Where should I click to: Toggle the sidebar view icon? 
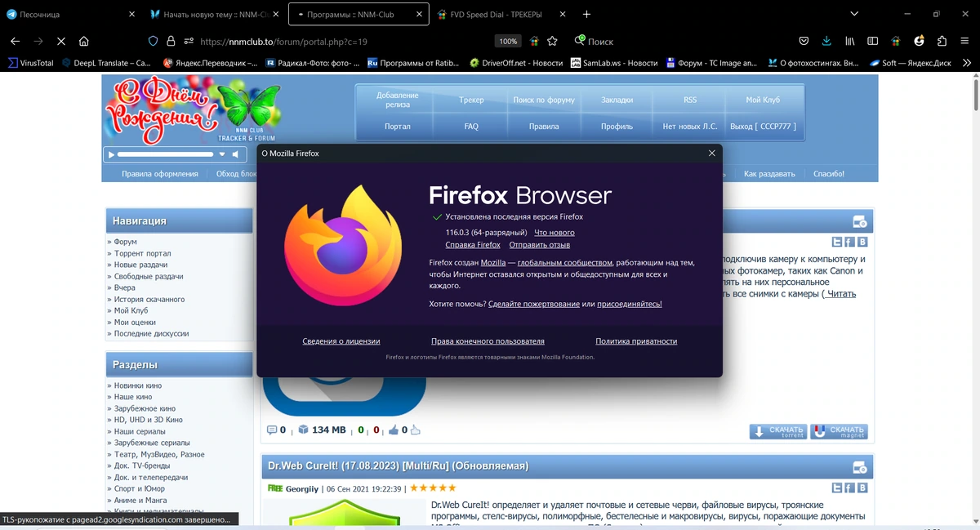pyautogui.click(x=873, y=41)
